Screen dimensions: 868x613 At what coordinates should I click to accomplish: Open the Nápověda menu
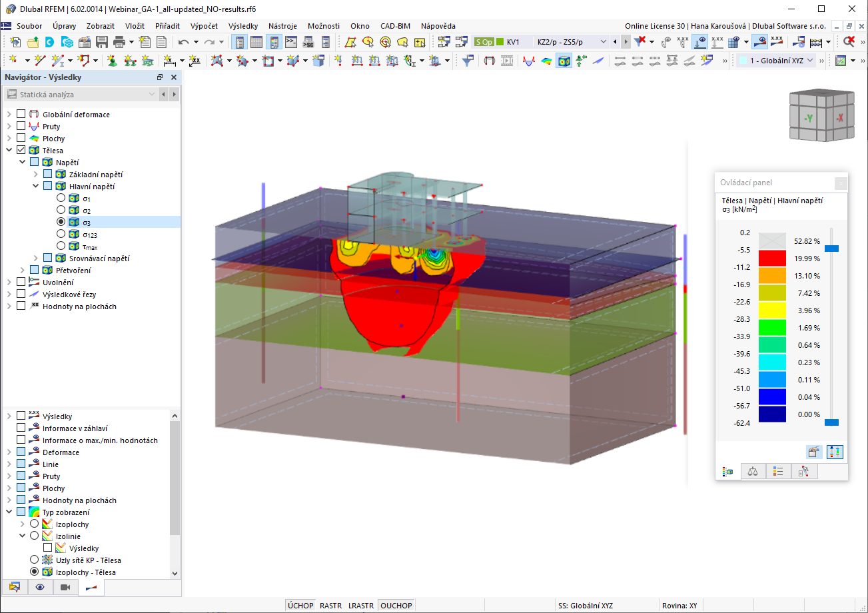click(438, 26)
